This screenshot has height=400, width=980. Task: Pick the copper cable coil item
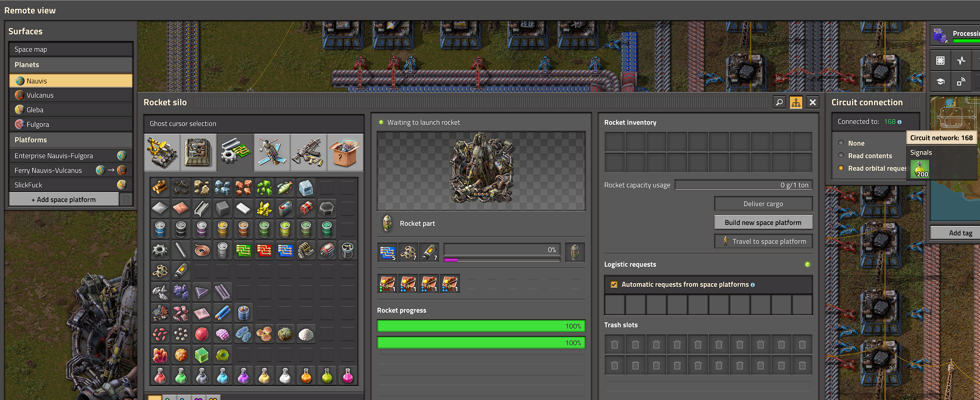click(202, 251)
